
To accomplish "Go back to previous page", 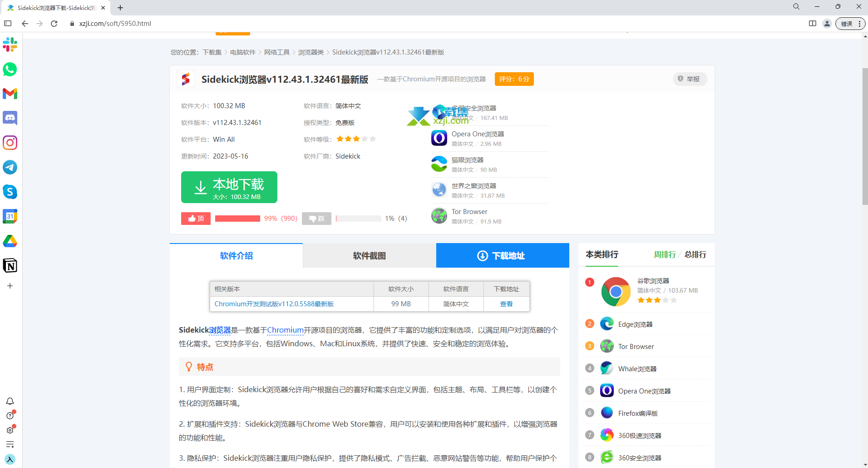I will pyautogui.click(x=25, y=24).
